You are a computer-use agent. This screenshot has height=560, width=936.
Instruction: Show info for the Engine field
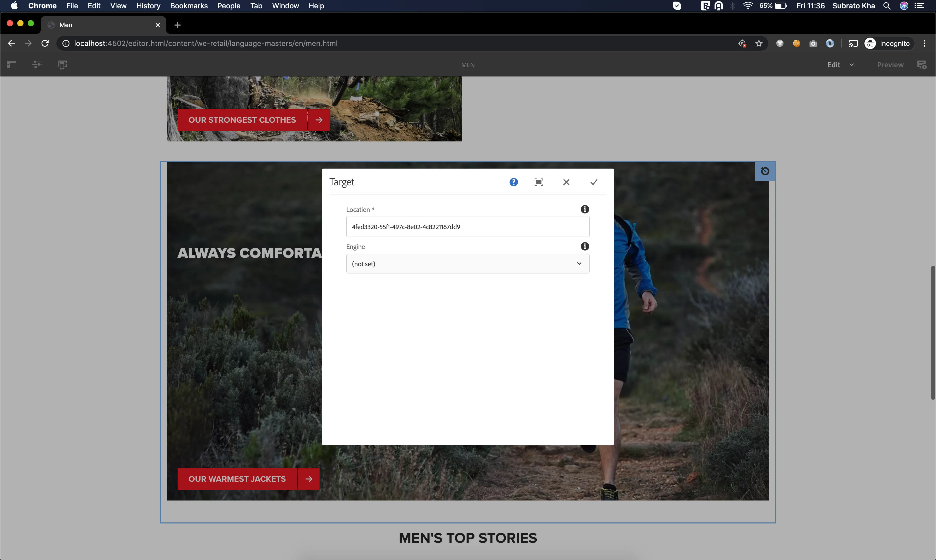coord(585,246)
